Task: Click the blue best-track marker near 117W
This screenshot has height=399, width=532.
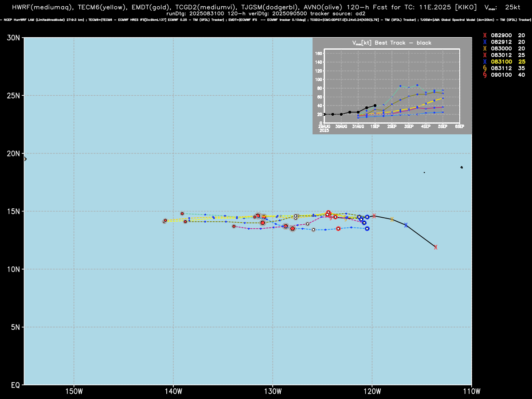Action: 406,225
